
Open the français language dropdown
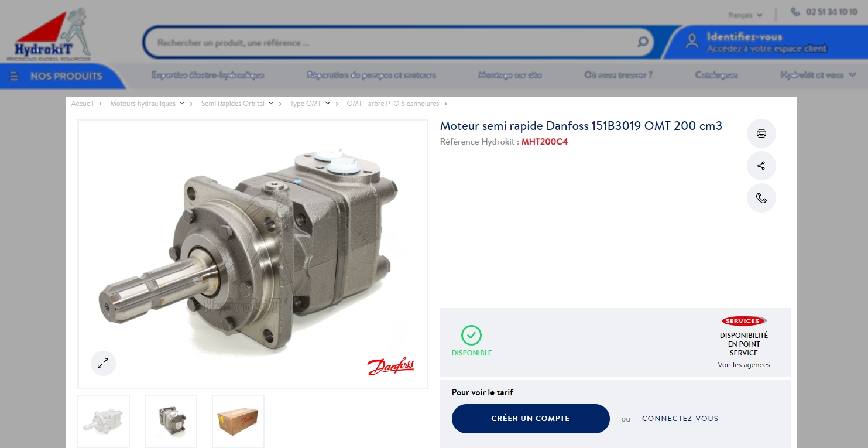tap(746, 15)
